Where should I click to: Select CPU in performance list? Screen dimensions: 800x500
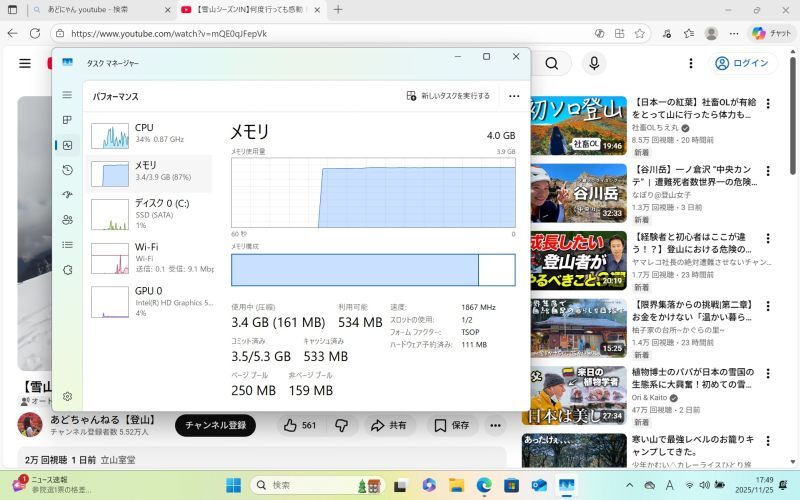pos(150,135)
